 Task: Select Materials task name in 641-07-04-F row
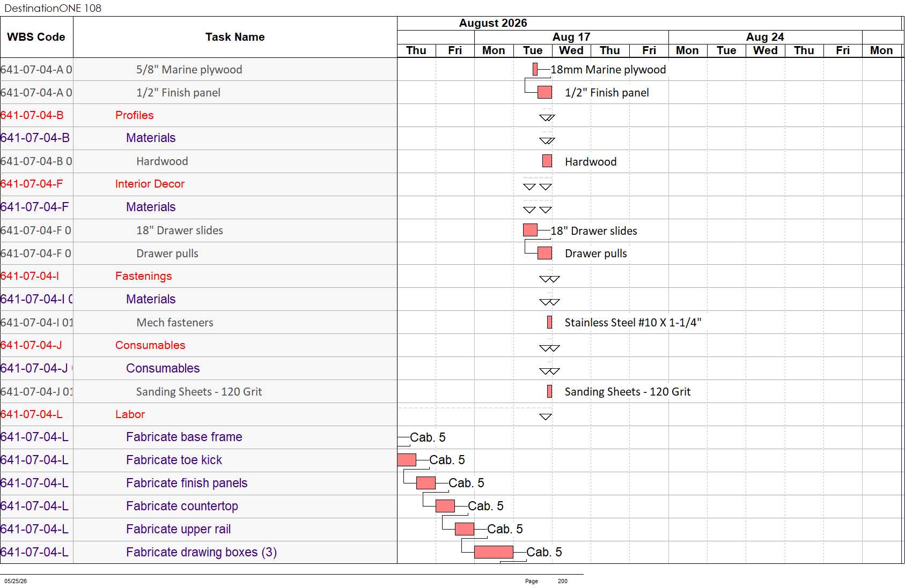[151, 207]
